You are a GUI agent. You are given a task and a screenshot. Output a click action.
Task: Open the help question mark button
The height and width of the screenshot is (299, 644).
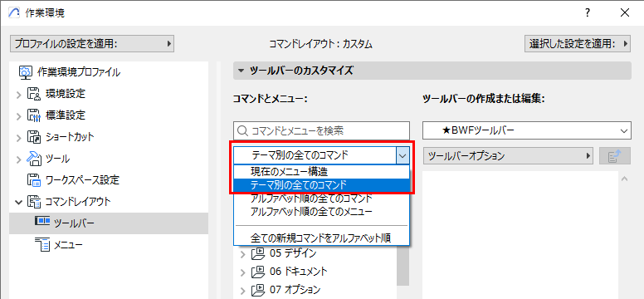(588, 12)
